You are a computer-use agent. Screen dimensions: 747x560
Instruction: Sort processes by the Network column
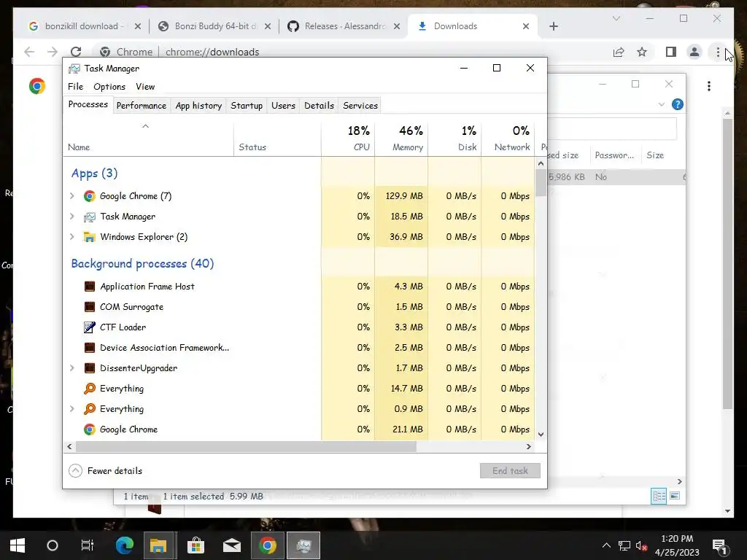(x=508, y=138)
